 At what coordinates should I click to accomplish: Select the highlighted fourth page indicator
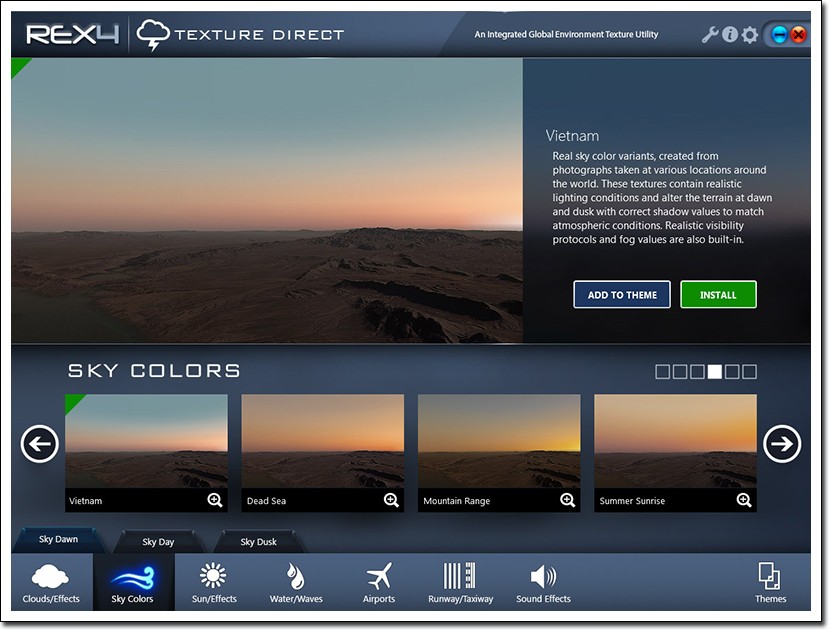[x=715, y=372]
